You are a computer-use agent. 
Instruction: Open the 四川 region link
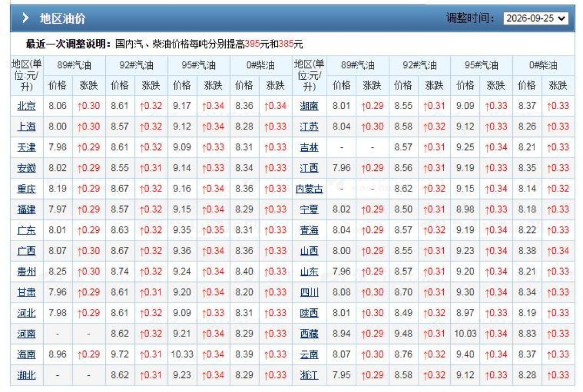point(309,292)
